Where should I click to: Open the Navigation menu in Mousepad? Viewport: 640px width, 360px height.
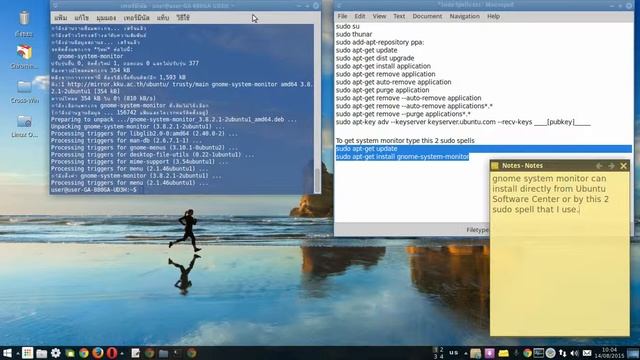pyautogui.click(x=464, y=16)
